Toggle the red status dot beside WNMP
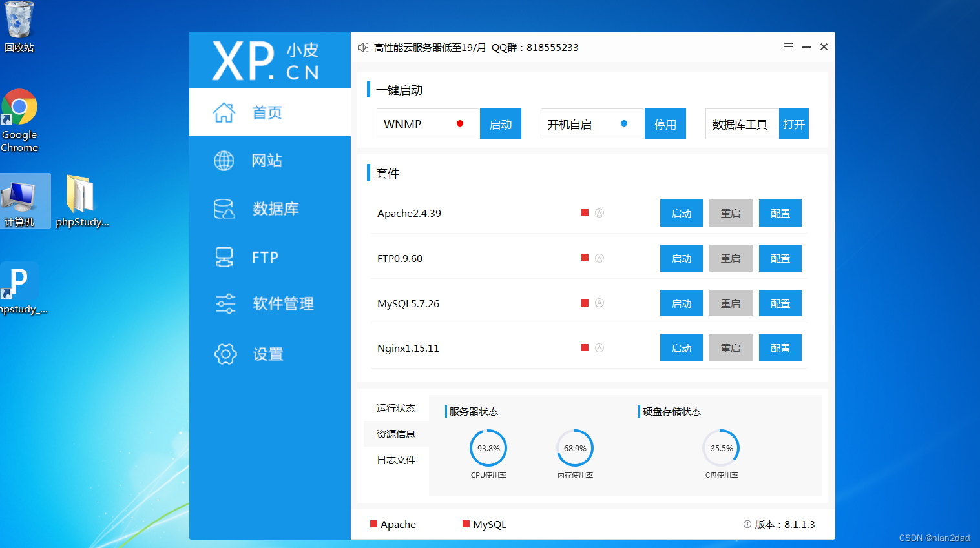980x548 pixels. pos(460,122)
